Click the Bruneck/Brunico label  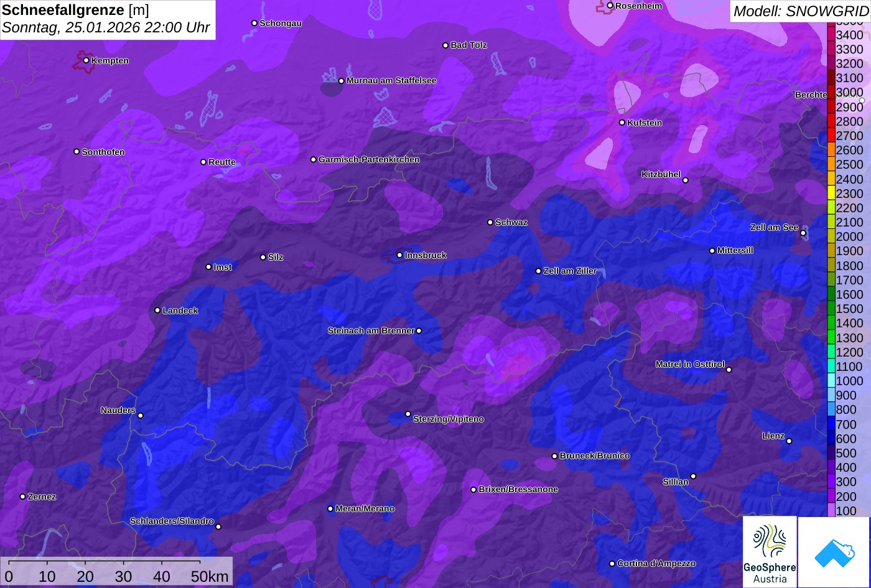[595, 455]
